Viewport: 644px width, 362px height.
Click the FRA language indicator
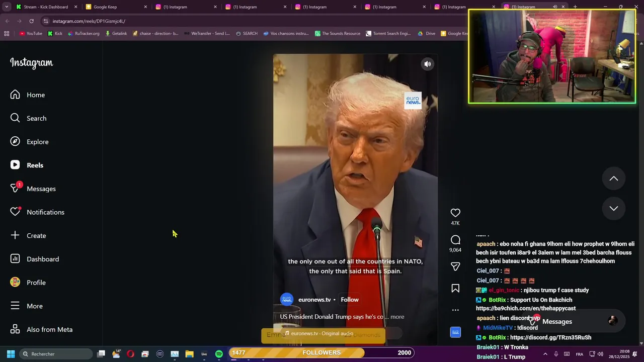point(580,354)
